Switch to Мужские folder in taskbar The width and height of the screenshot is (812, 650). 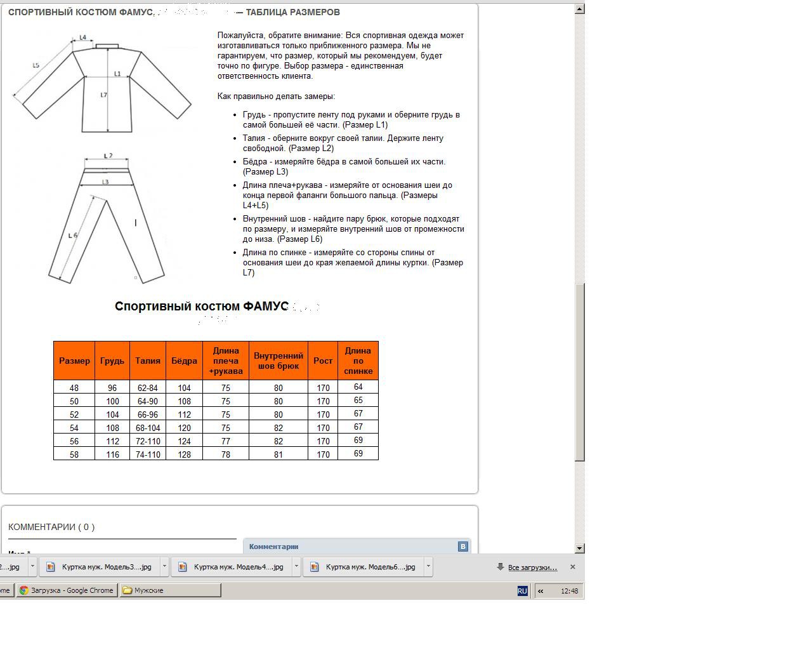click(x=170, y=590)
